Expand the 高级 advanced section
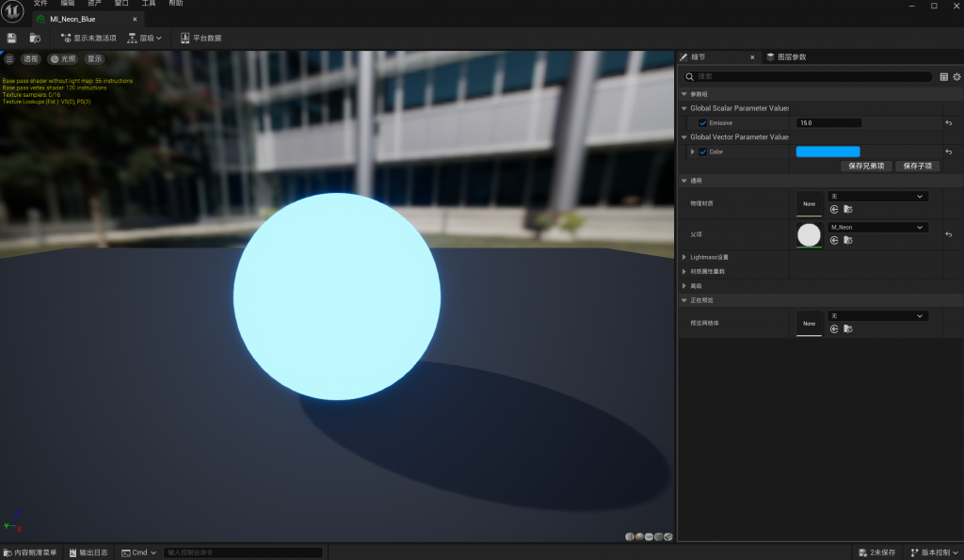964x560 pixels. [683, 286]
